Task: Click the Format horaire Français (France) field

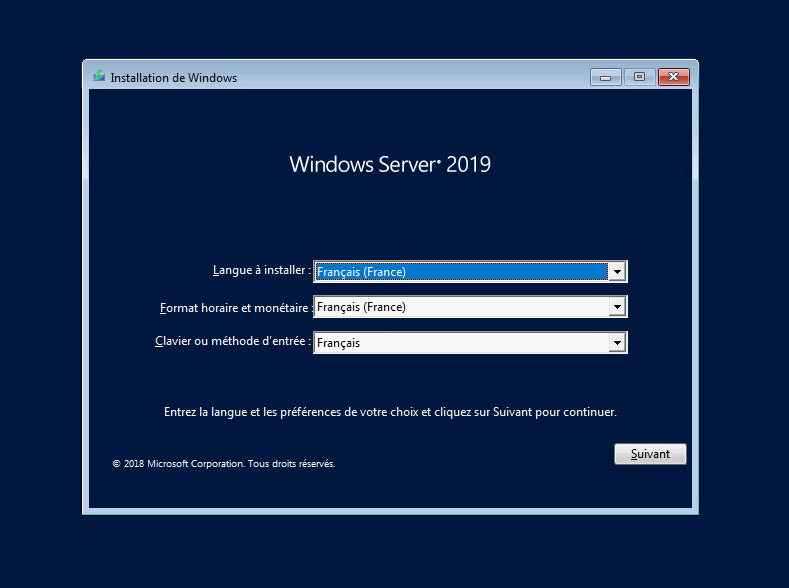Action: click(x=460, y=307)
